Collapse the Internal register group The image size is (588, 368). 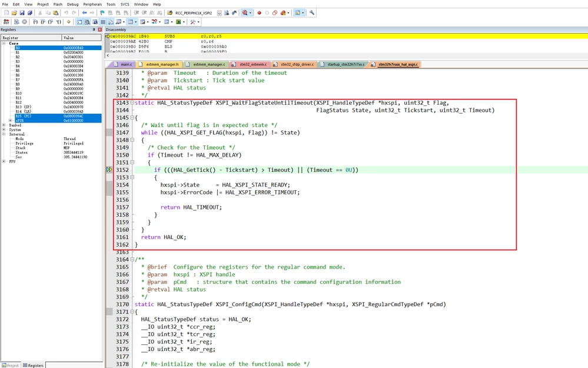[x=4, y=134]
